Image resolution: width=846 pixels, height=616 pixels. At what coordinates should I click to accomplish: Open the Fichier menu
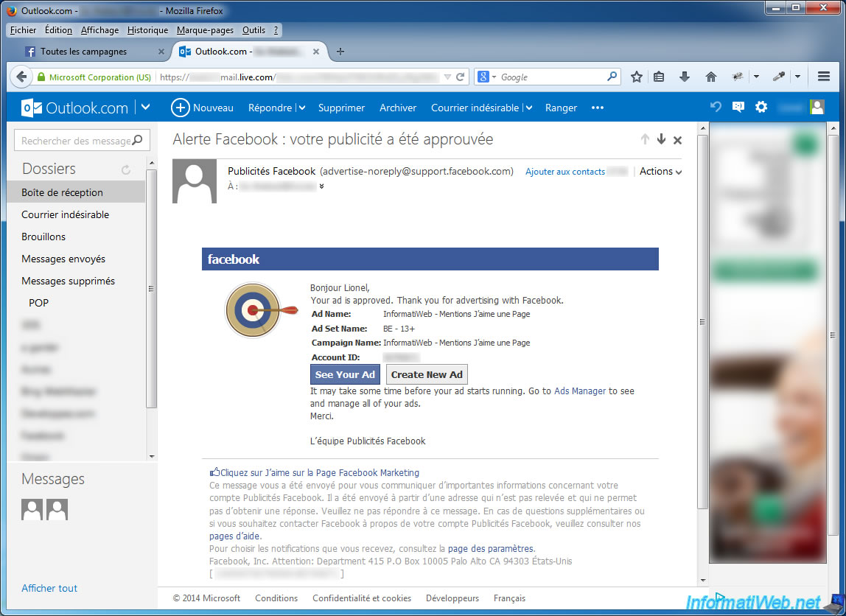coord(23,30)
